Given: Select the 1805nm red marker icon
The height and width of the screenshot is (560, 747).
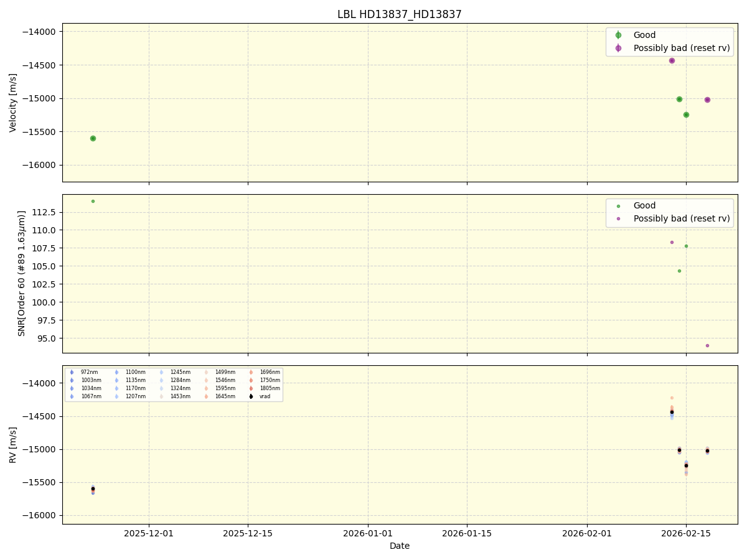Looking at the screenshot, I should [251, 388].
